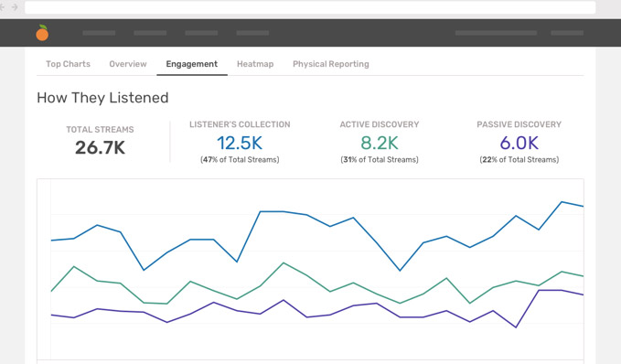Click the browser address bar
This screenshot has width=621, height=364.
tap(310, 7)
